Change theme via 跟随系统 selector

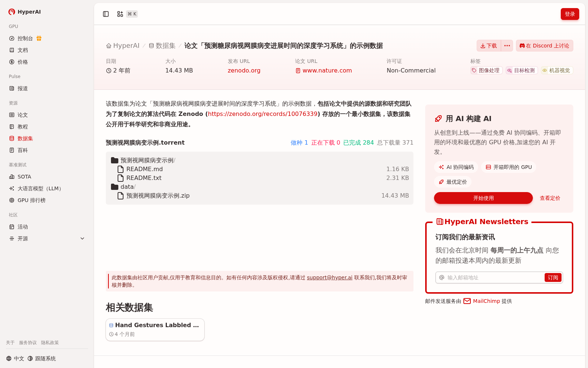coord(42,358)
